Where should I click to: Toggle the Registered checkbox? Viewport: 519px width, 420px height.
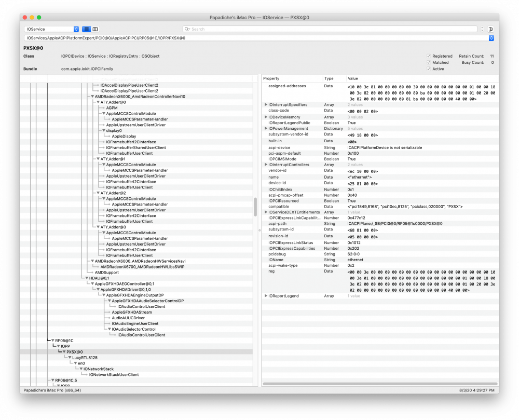429,56
